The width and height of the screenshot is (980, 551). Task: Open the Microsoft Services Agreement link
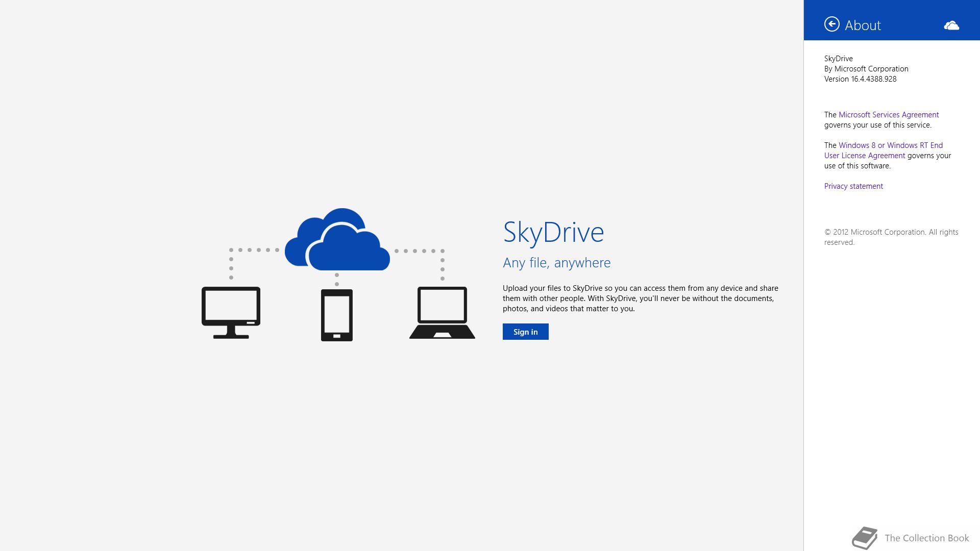[x=889, y=115]
